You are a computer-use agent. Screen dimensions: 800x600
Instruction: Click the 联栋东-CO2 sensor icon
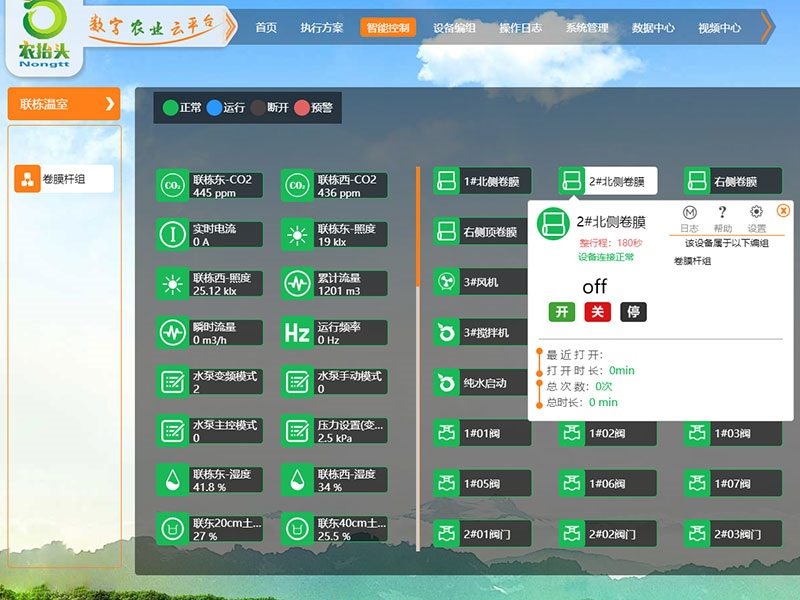tap(172, 185)
